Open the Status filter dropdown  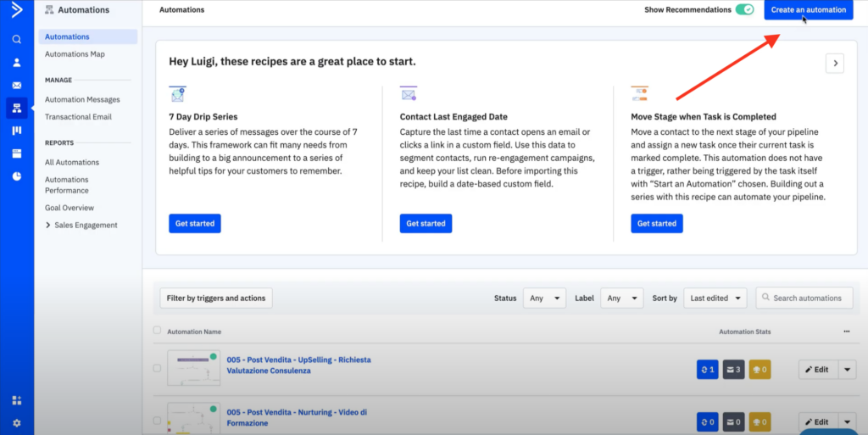(544, 298)
